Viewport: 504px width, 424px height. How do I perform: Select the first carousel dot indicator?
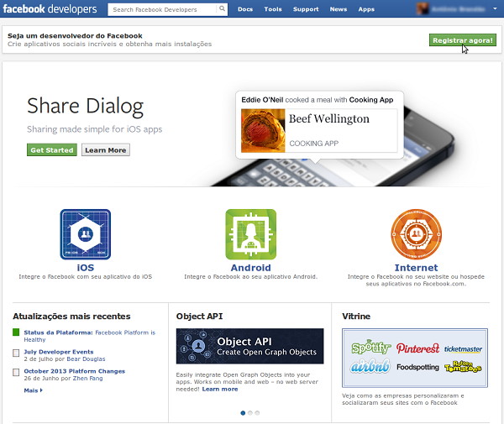(243, 413)
